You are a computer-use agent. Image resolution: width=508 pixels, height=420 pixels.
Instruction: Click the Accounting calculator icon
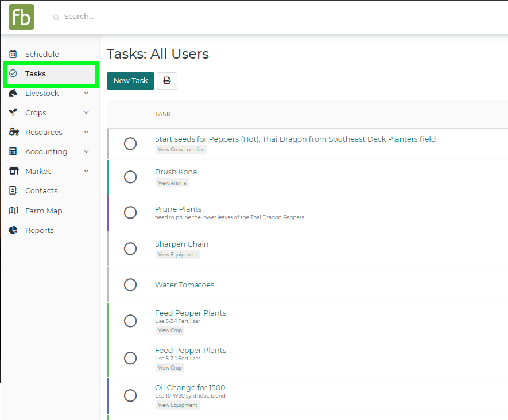pyautogui.click(x=13, y=151)
